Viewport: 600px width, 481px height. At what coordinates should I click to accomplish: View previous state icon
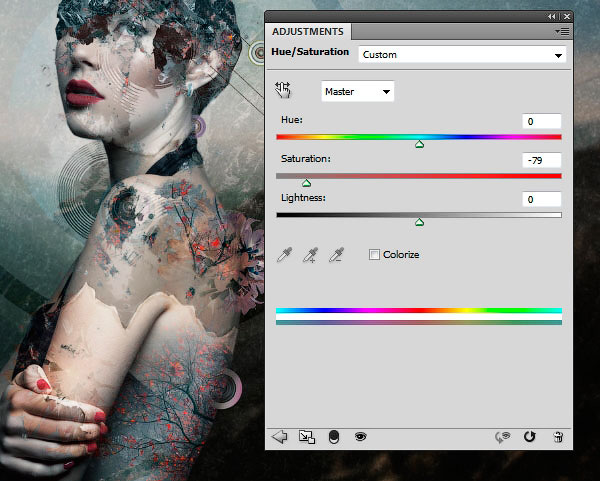point(502,437)
